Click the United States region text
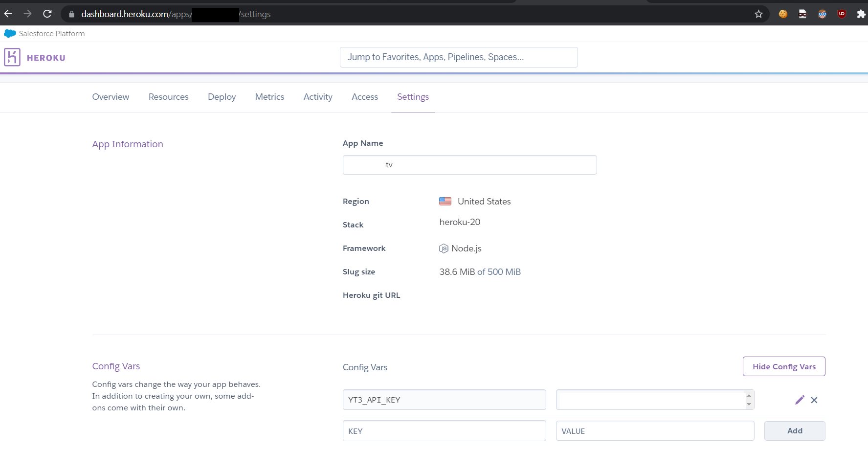Screen dimensions: 868x473 [x=484, y=202]
